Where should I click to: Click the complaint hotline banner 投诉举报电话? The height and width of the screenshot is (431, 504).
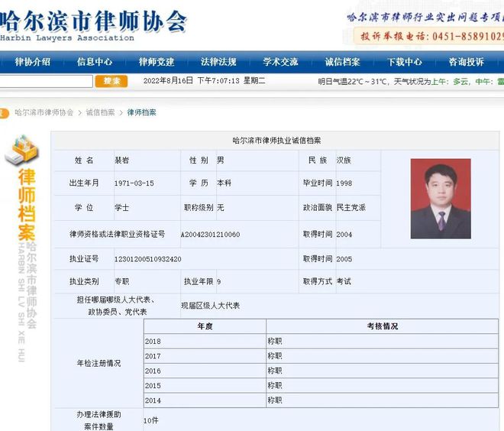(x=429, y=36)
